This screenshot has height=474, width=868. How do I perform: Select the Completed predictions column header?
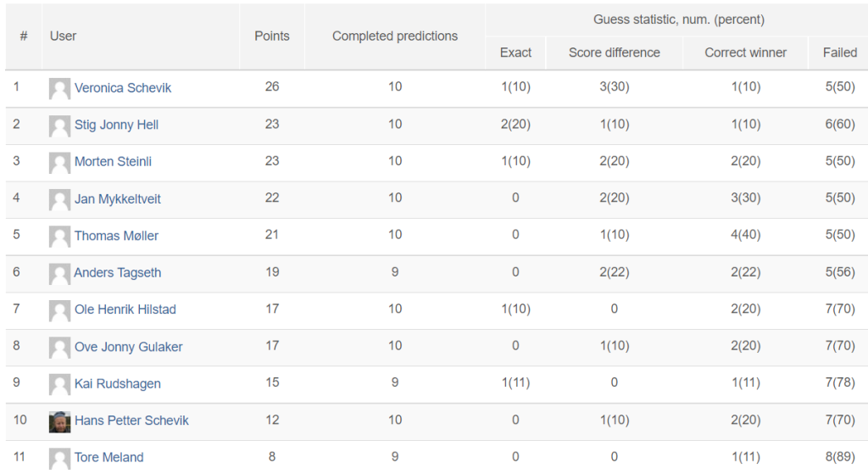395,36
